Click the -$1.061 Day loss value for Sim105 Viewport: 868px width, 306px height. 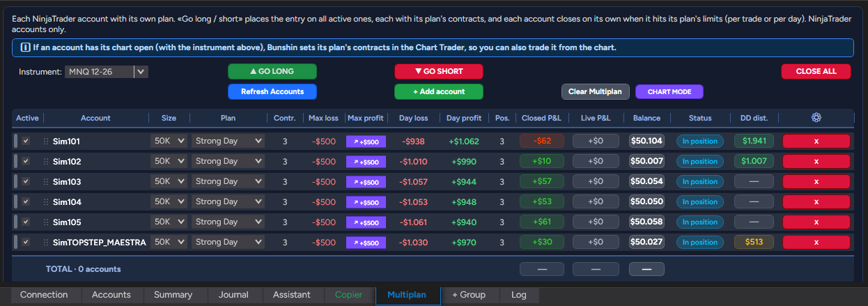[x=414, y=222]
